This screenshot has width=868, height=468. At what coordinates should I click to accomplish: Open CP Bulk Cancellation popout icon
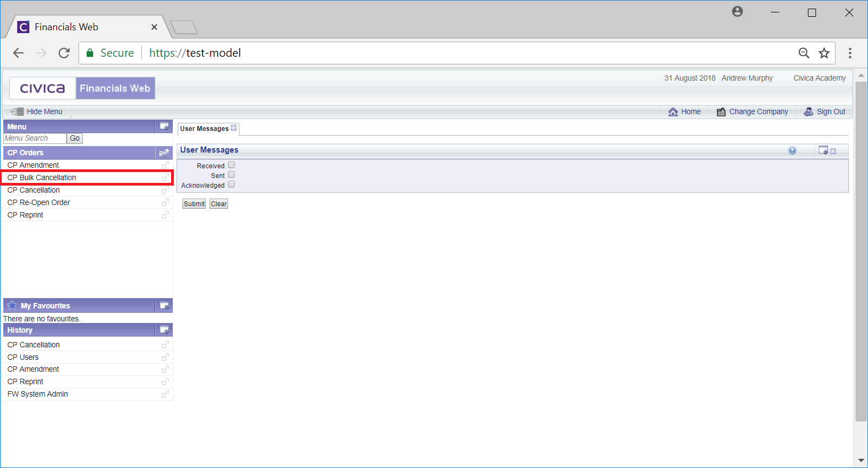[x=165, y=177]
